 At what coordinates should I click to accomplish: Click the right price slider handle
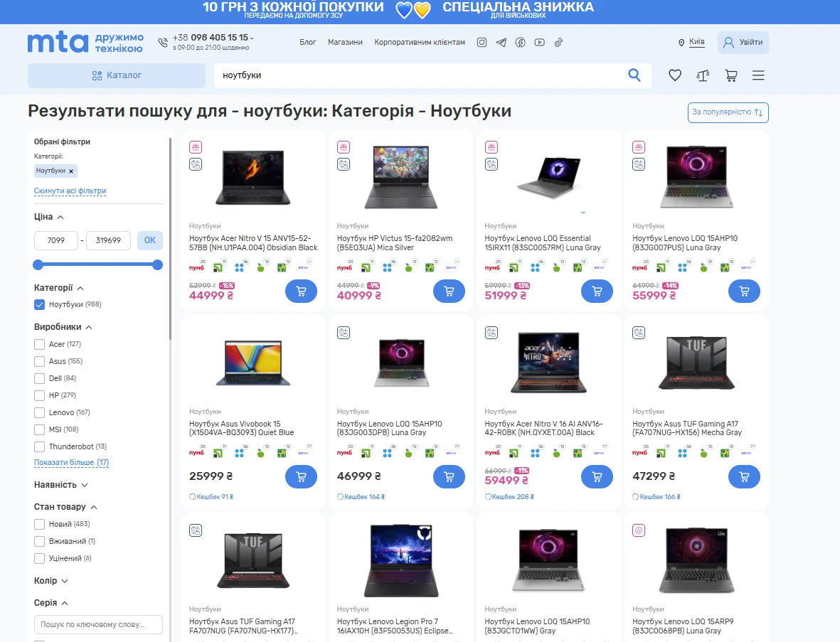pos(158,265)
